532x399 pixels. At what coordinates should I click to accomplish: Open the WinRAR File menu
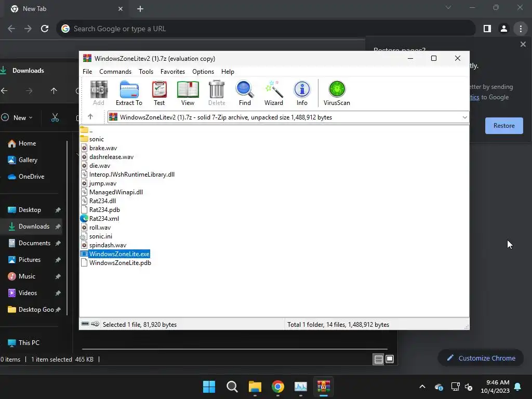pos(87,72)
